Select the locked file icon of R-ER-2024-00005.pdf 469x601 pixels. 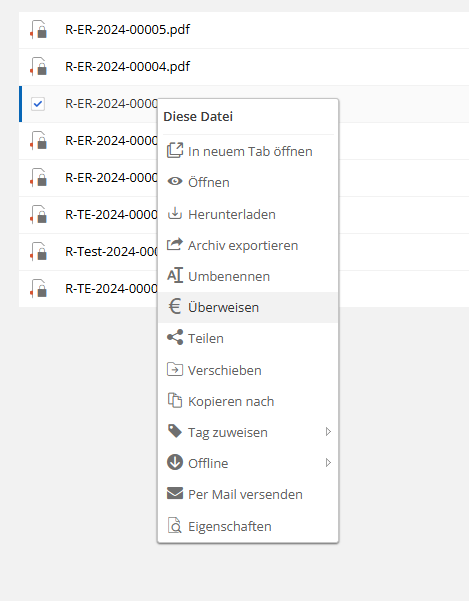coord(39,30)
